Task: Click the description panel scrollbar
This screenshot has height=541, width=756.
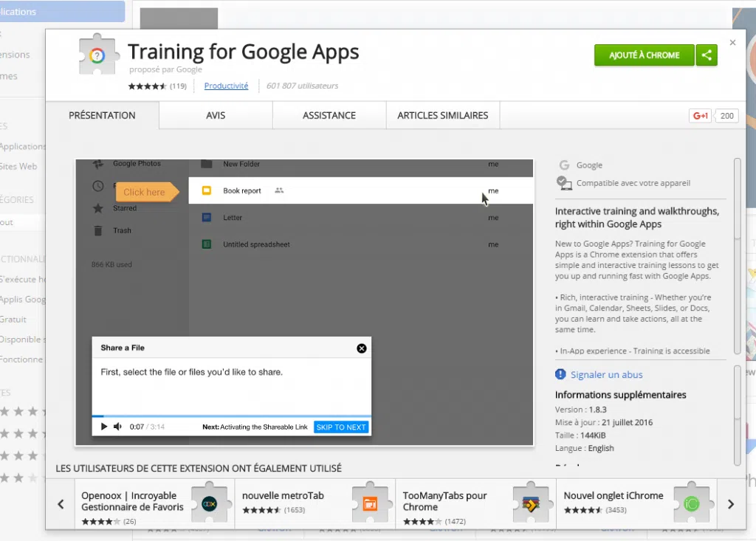Action: (737, 255)
